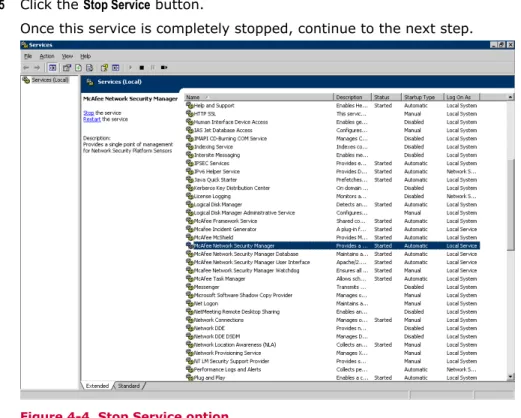Click the icon beside Net Logon service

(x=190, y=303)
